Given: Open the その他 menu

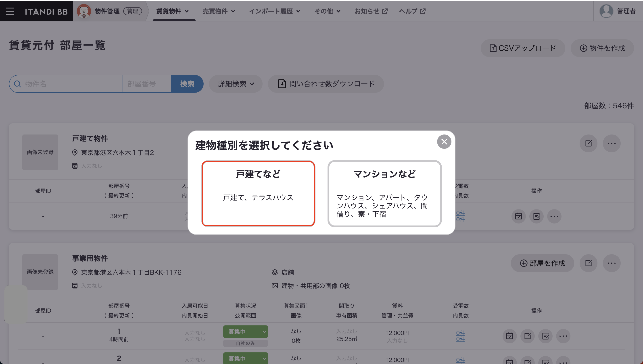Looking at the screenshot, I should tap(327, 11).
